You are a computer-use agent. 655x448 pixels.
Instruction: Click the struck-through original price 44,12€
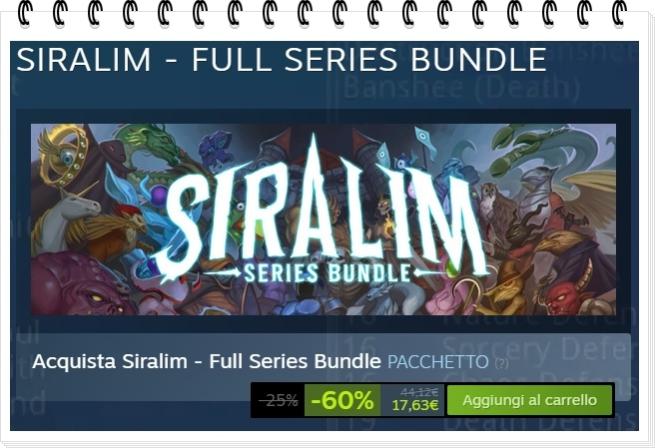[x=419, y=392]
